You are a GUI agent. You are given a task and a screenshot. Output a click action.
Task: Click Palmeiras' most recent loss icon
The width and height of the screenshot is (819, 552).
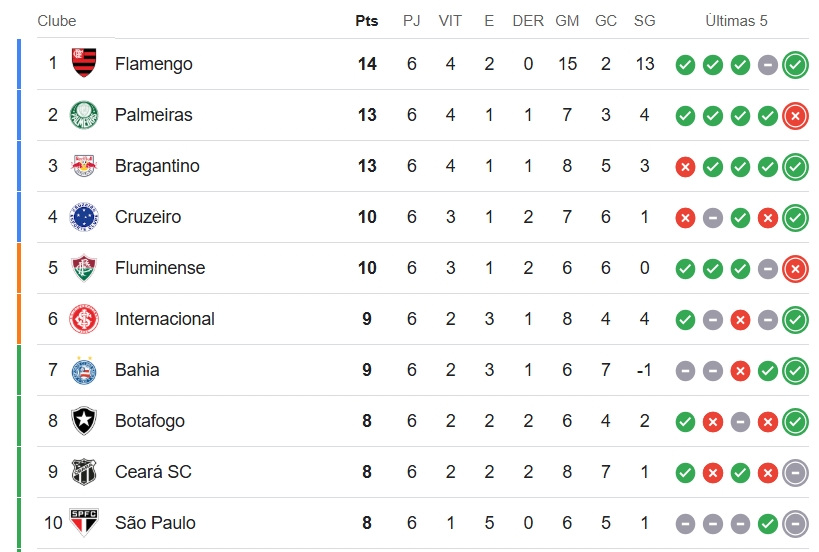pyautogui.click(x=795, y=116)
